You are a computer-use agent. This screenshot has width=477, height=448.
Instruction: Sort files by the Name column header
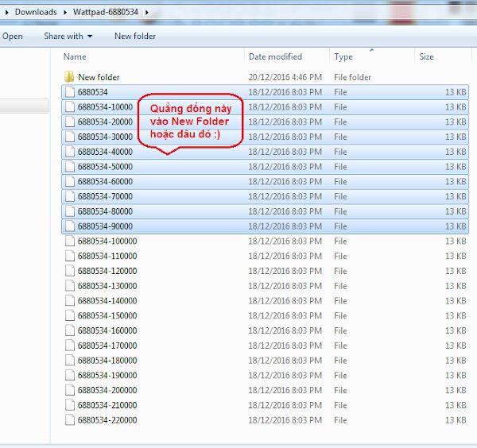(x=75, y=56)
